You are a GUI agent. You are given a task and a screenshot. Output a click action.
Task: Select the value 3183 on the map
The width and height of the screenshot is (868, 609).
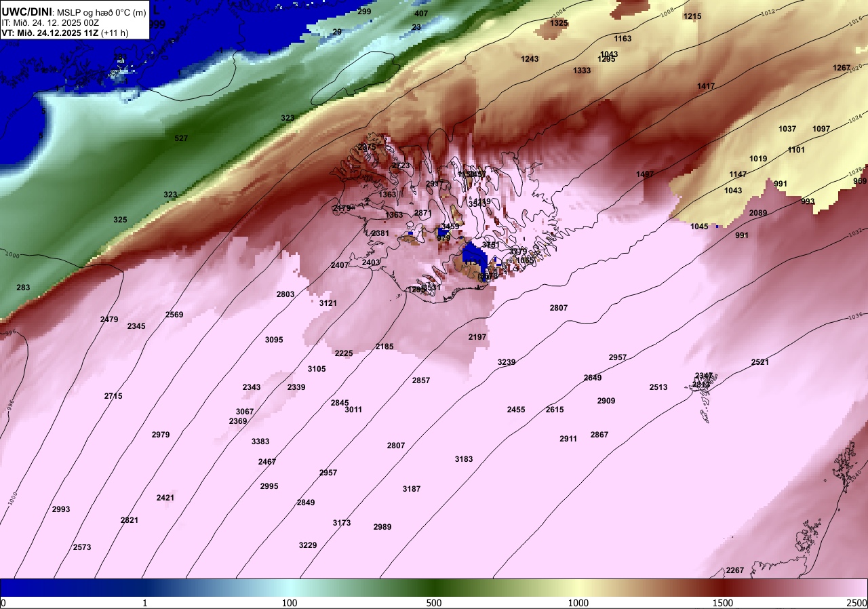[x=464, y=459]
